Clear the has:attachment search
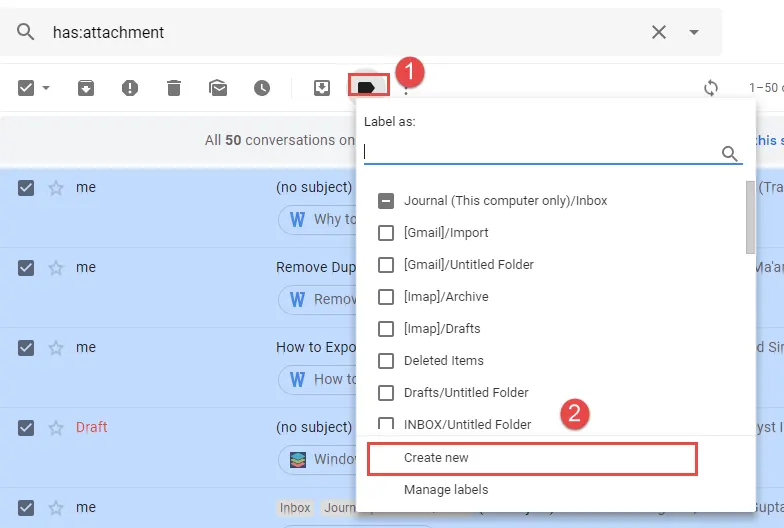The width and height of the screenshot is (784, 528). pyautogui.click(x=658, y=32)
